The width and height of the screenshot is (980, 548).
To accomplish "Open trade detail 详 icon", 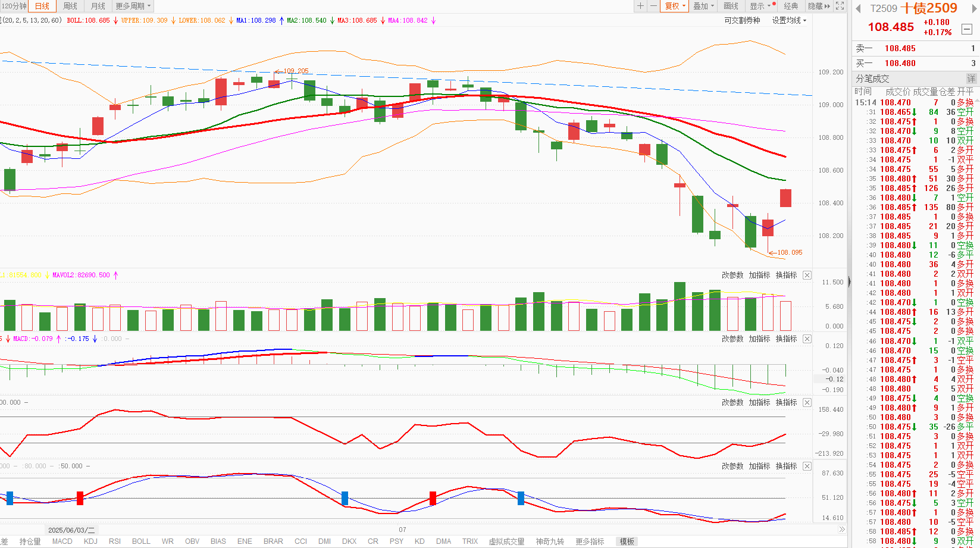I will pyautogui.click(x=971, y=79).
